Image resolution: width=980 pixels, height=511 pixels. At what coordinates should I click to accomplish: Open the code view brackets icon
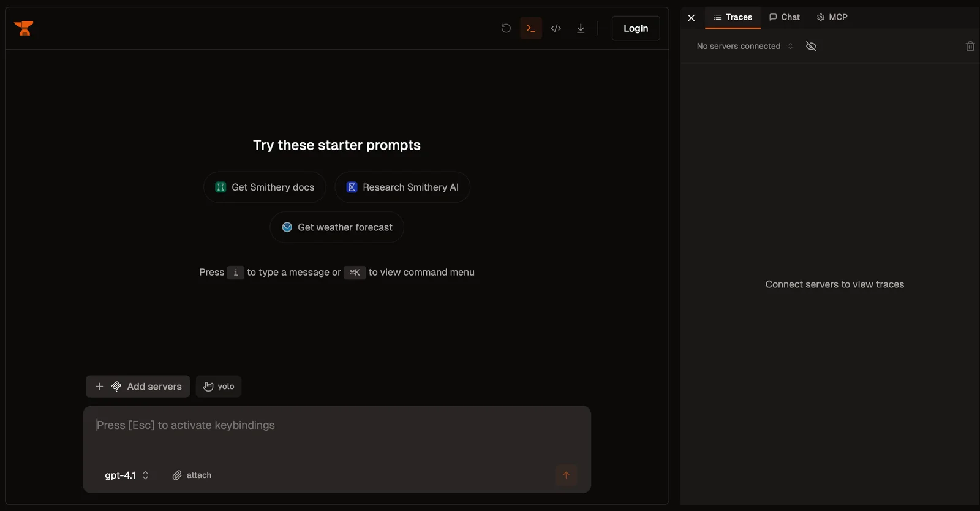coord(556,28)
